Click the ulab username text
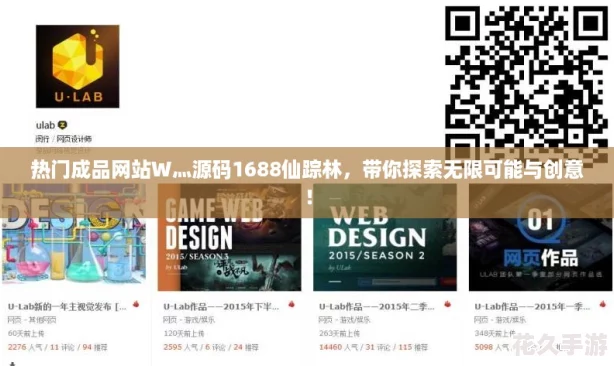Image resolution: width=614 pixels, height=366 pixels. tap(45, 125)
